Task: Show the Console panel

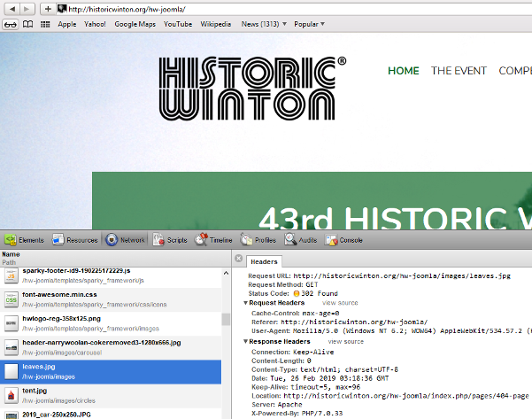Action: coord(344,240)
